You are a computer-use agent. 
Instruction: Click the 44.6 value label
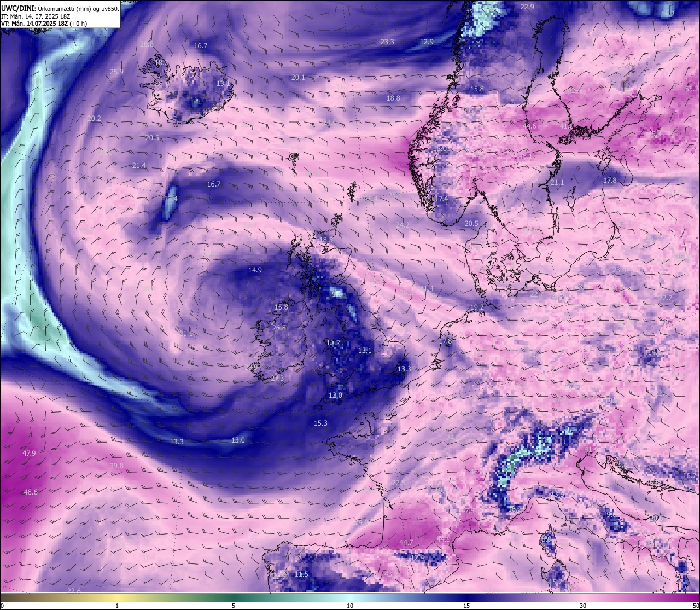529,126
